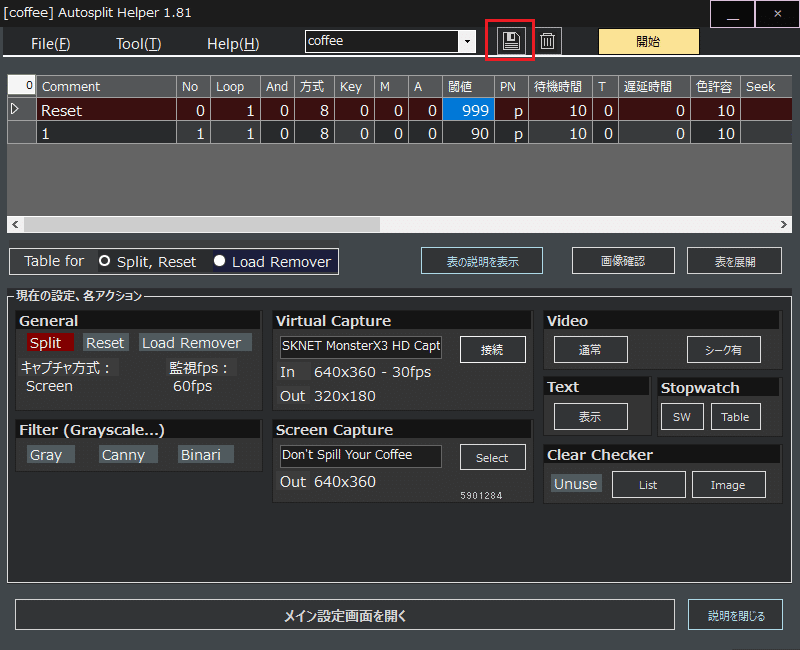
Task: Click the Reset comment cell
Action: tap(107, 109)
